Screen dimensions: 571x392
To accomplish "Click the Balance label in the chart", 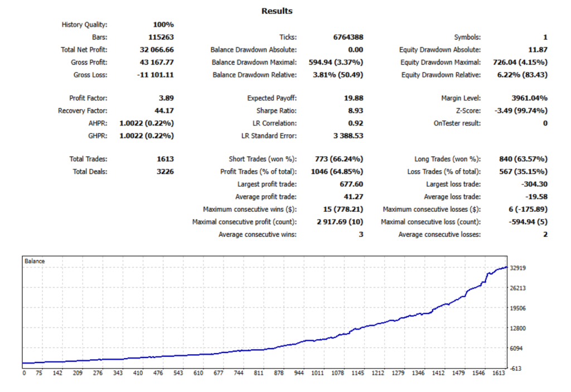I will (x=35, y=261).
